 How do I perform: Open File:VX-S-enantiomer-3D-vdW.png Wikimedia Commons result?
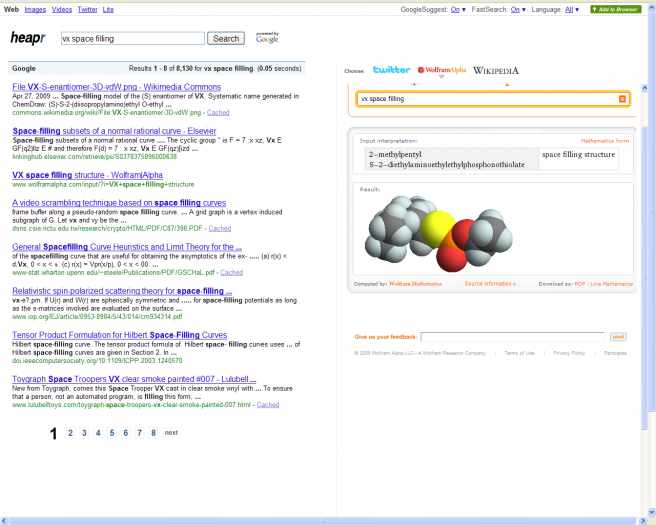pyautogui.click(x=116, y=87)
